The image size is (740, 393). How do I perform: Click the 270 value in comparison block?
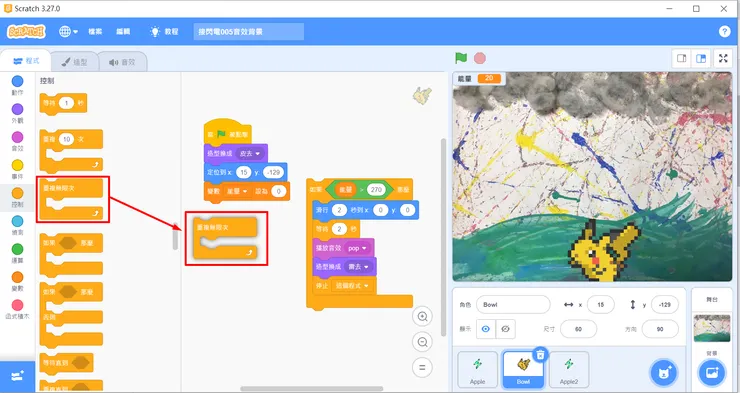pyautogui.click(x=376, y=190)
